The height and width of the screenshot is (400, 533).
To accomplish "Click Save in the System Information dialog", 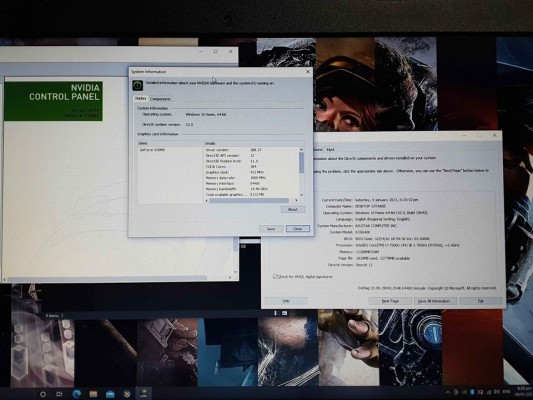I will pos(271,229).
